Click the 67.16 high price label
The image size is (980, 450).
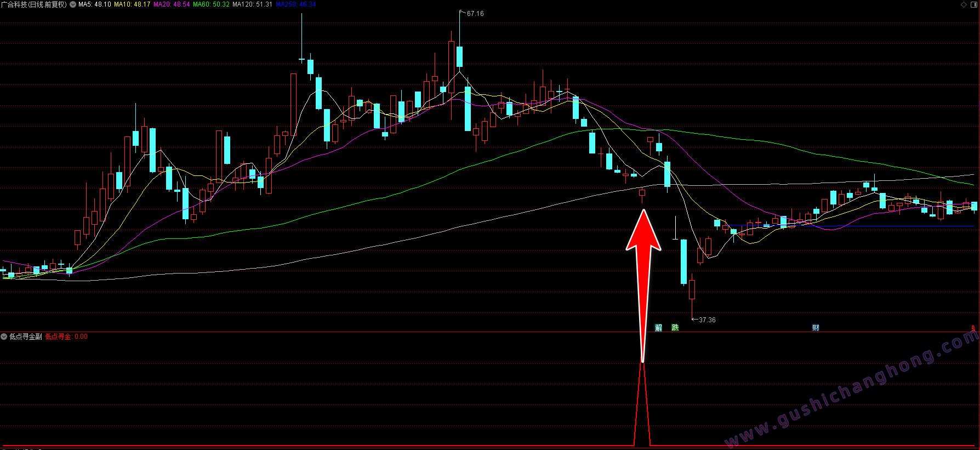(475, 14)
